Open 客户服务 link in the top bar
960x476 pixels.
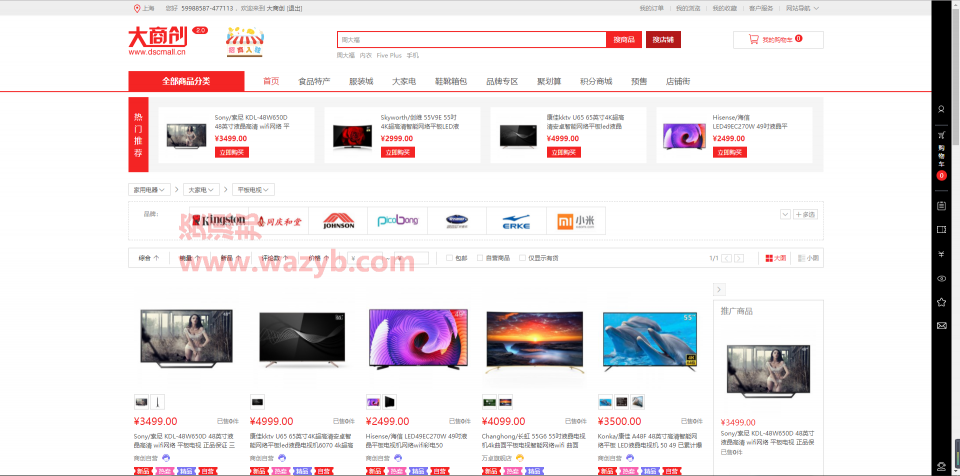pyautogui.click(x=761, y=8)
